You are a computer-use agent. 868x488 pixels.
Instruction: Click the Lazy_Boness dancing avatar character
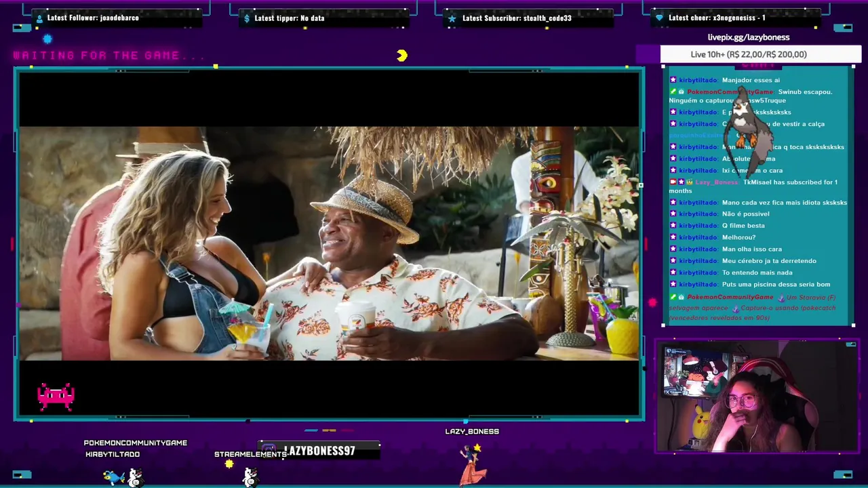(472, 464)
